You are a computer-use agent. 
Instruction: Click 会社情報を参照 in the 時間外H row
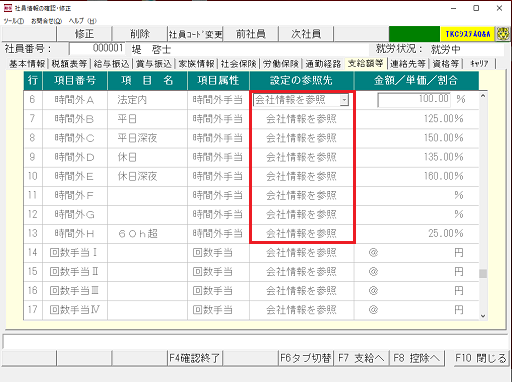pos(301,234)
